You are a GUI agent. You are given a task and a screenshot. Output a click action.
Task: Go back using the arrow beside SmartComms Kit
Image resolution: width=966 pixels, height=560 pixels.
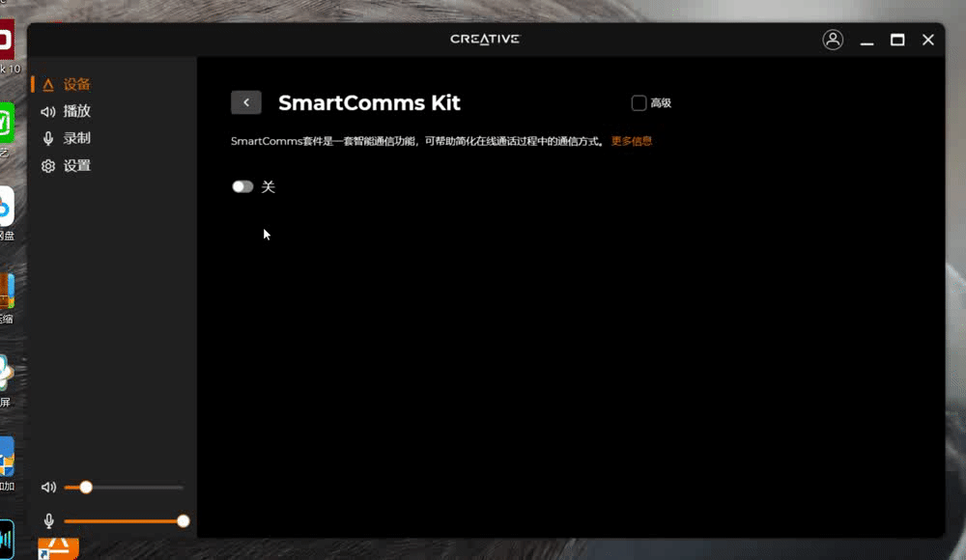coord(245,103)
